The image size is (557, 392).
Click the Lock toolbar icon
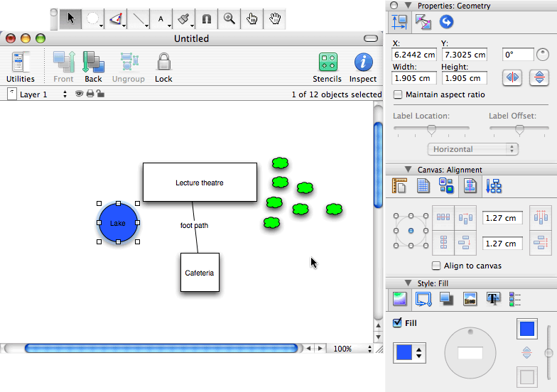click(x=163, y=67)
